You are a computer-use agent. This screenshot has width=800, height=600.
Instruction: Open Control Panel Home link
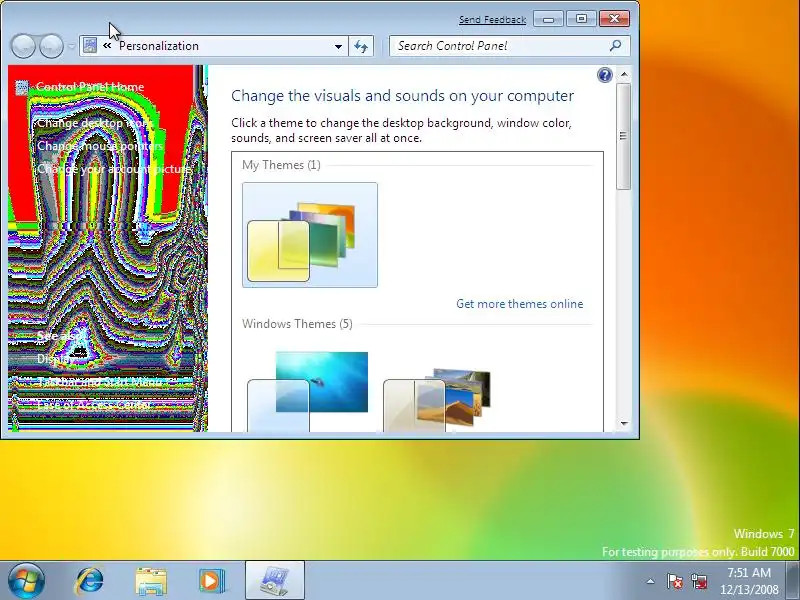coord(90,87)
